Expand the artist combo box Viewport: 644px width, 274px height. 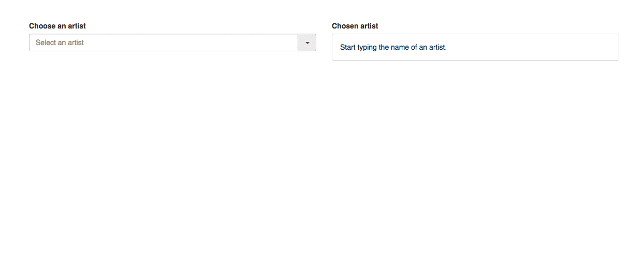point(307,42)
